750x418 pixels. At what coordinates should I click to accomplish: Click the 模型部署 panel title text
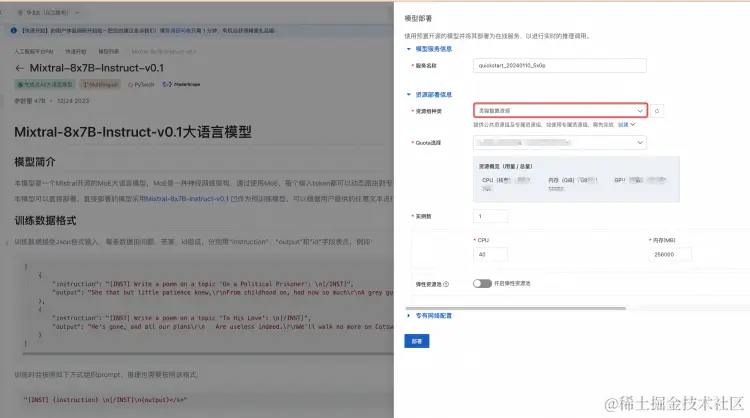pos(418,19)
